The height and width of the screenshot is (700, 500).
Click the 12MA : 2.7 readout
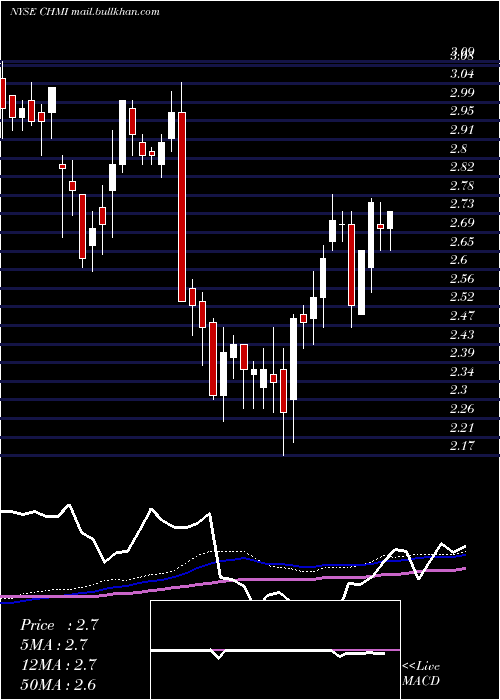58,665
